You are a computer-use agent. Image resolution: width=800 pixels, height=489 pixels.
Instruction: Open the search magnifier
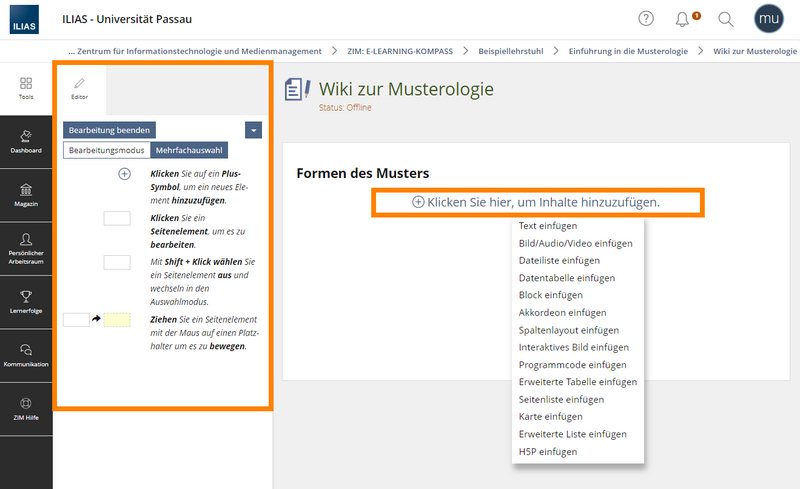[x=726, y=19]
